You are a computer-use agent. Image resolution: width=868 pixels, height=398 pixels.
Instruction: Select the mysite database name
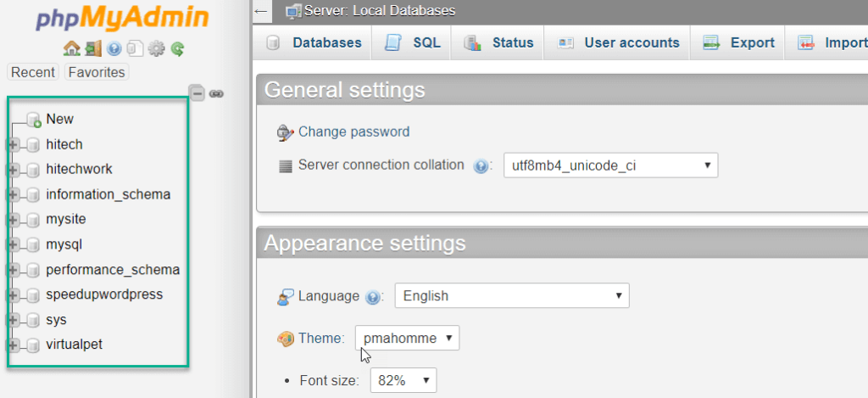[66, 219]
